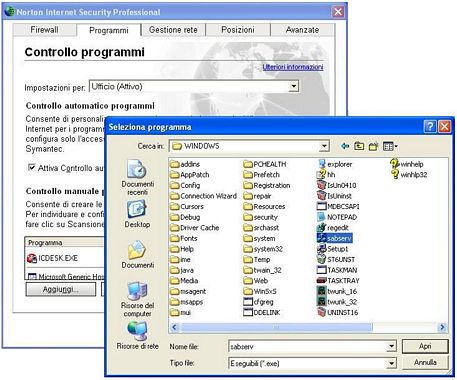Switch to the Firewall tab
Screen dimensions: 457x380
(x=44, y=30)
